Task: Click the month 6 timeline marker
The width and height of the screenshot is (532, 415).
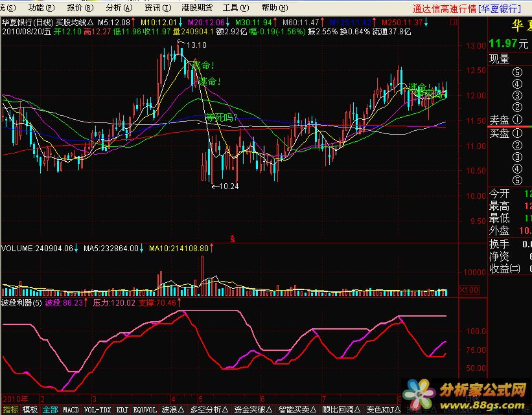Action: tap(262, 399)
